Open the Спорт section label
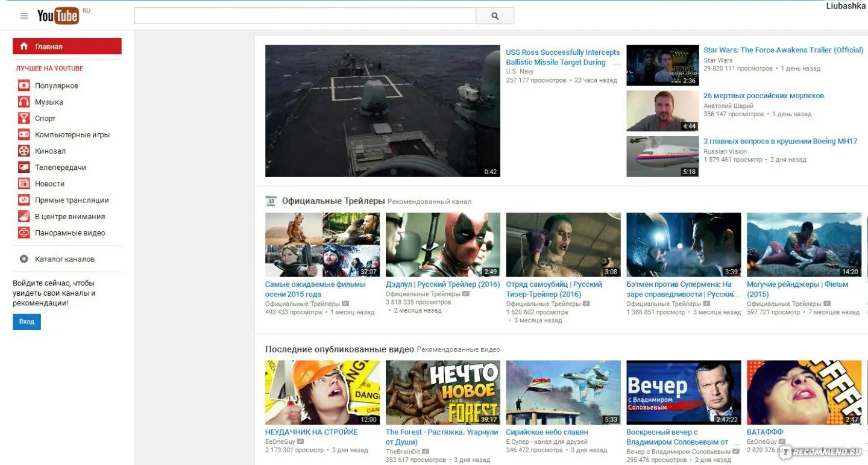The width and height of the screenshot is (868, 465). coord(45,119)
